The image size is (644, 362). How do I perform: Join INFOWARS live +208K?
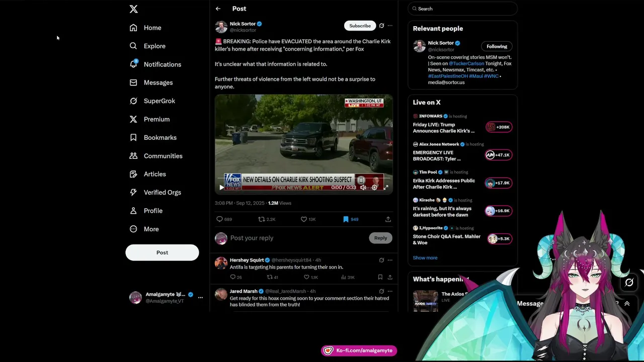[x=499, y=127]
